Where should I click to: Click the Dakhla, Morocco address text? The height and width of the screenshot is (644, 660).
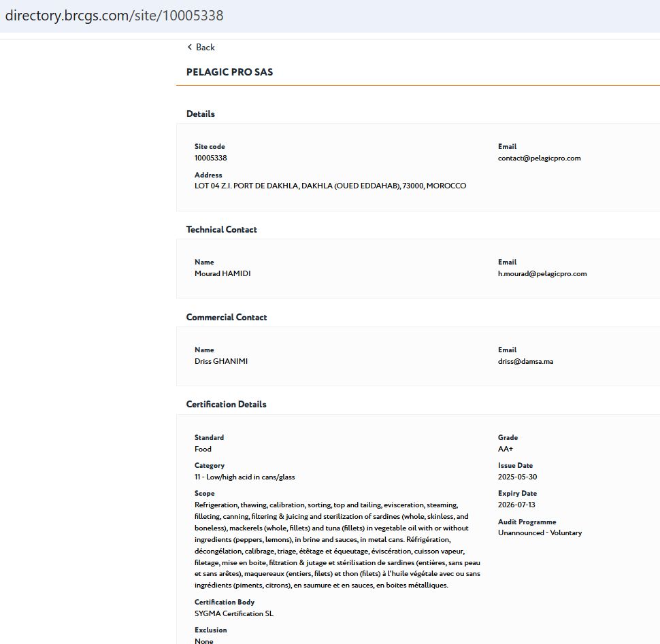[330, 186]
